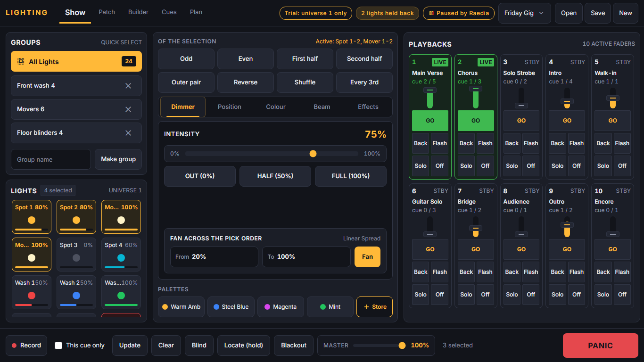This screenshot has height=362, width=644.
Task: Go to the Cues tab
Action: [x=169, y=12]
